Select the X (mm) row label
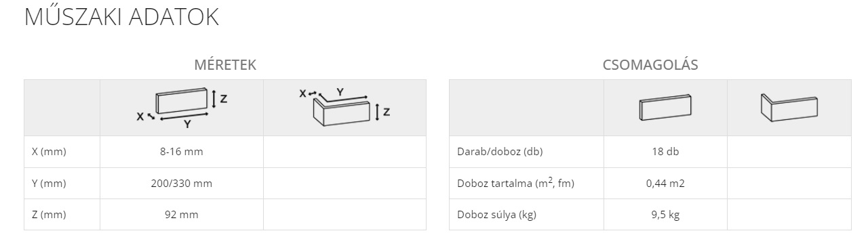Viewport: 868px width, 250px height. 49,152
